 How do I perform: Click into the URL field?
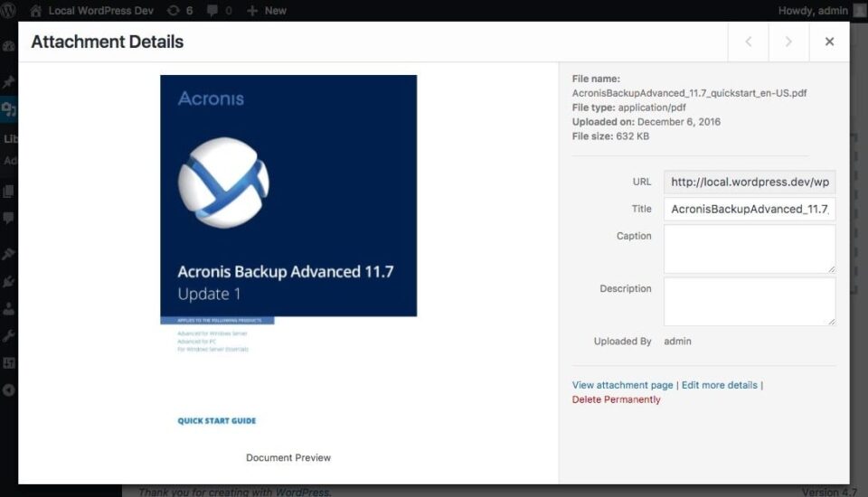tap(750, 183)
